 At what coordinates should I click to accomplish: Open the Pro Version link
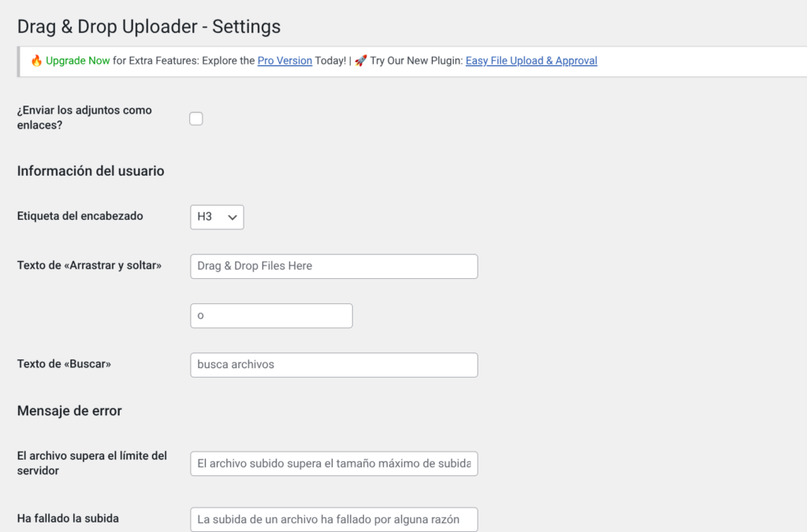284,61
